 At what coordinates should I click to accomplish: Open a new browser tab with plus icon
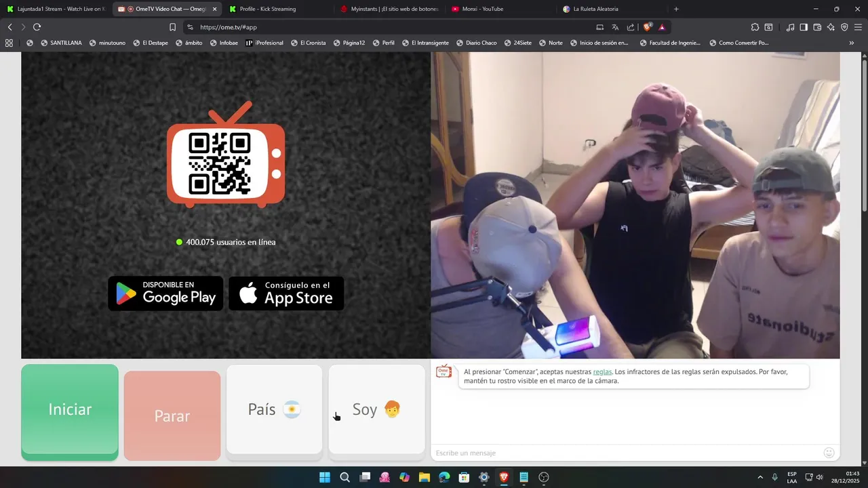click(676, 9)
